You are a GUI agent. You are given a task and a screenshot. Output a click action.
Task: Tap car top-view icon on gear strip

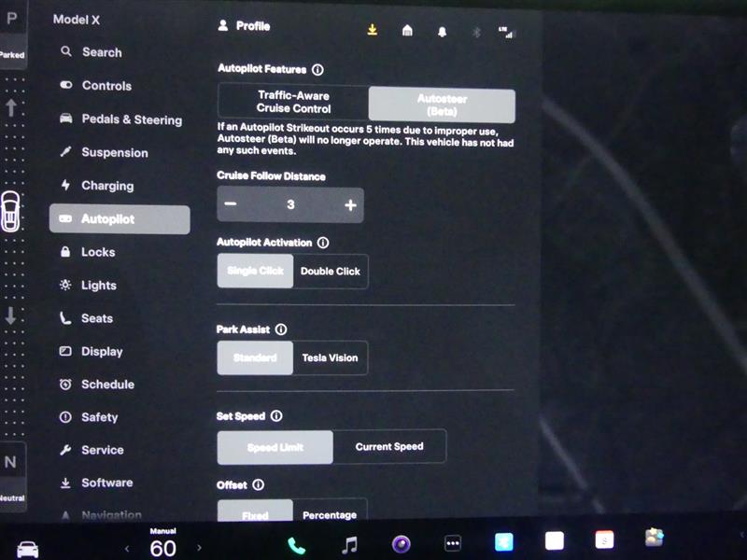pyautogui.click(x=10, y=212)
